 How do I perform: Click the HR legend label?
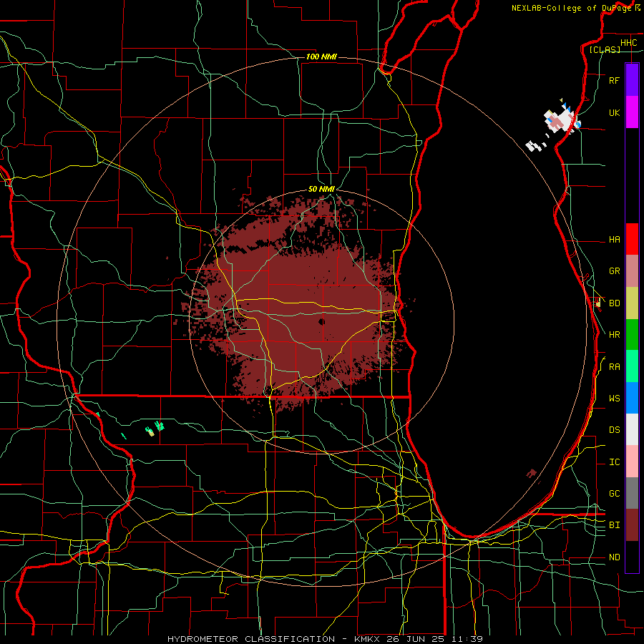click(x=614, y=334)
